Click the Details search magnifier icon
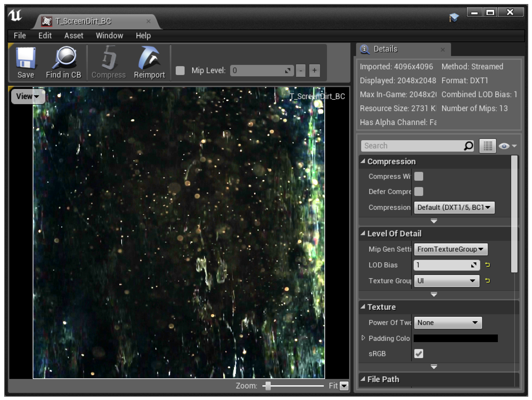The height and width of the screenshot is (400, 532). pos(468,146)
